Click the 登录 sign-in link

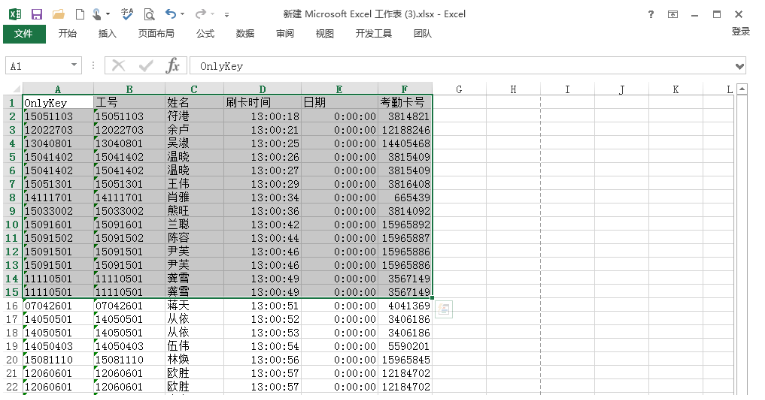[x=740, y=33]
